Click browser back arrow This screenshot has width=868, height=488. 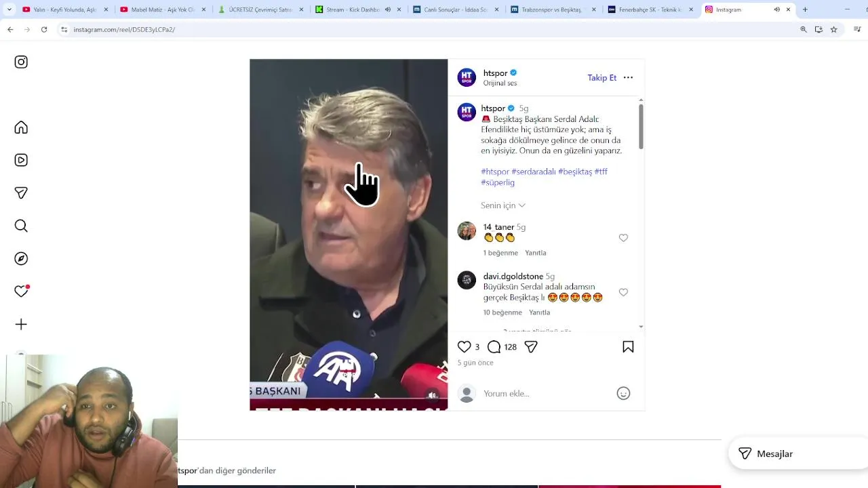[10, 29]
